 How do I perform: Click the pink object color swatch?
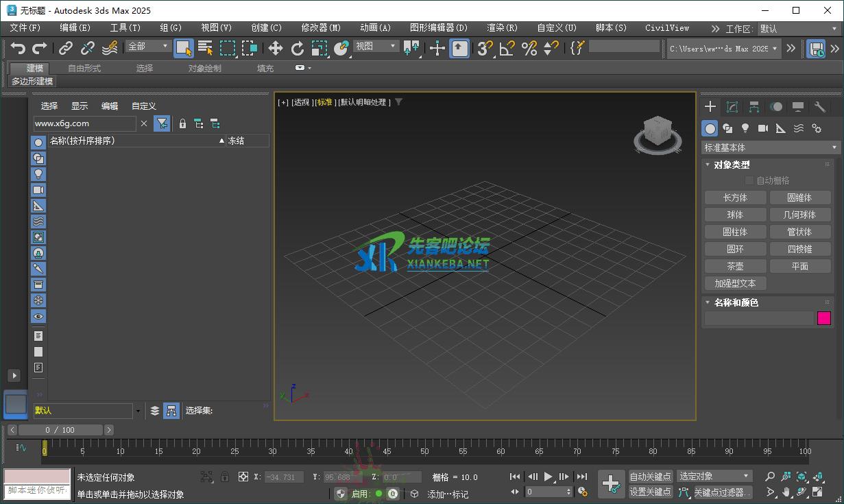(x=823, y=318)
